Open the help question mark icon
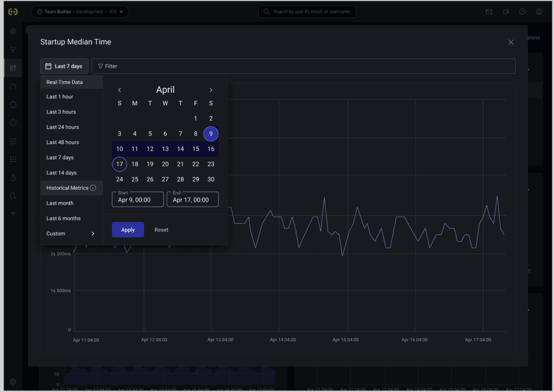The height and width of the screenshot is (392, 554). click(x=522, y=12)
